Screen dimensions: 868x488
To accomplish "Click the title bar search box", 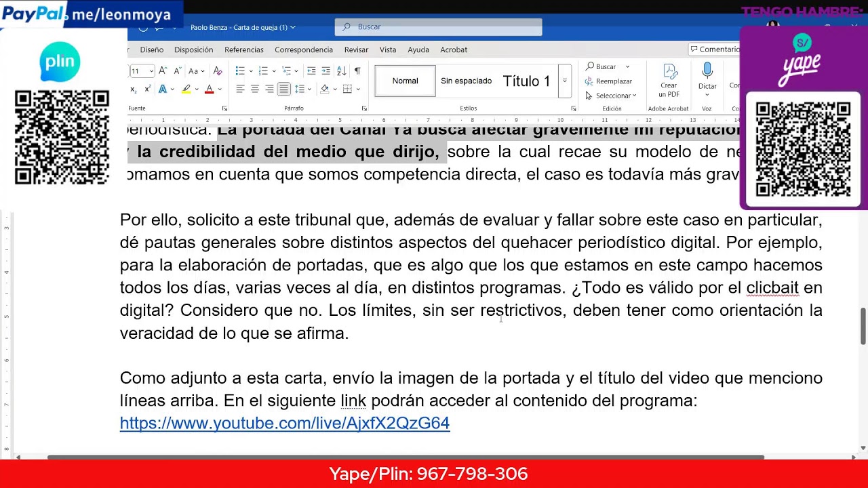I will coord(438,27).
